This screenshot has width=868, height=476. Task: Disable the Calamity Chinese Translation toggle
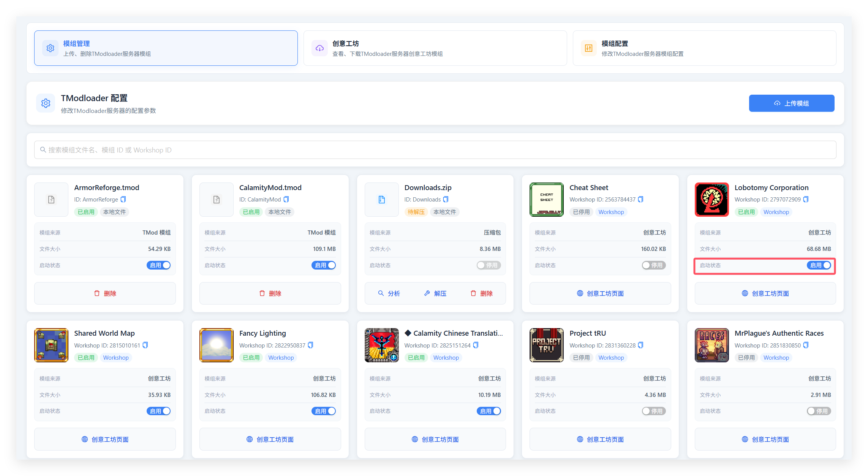pyautogui.click(x=489, y=411)
